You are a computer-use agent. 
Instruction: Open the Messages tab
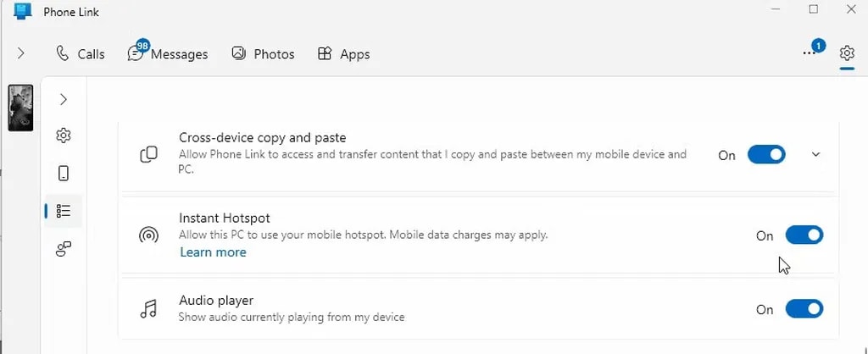coord(168,53)
